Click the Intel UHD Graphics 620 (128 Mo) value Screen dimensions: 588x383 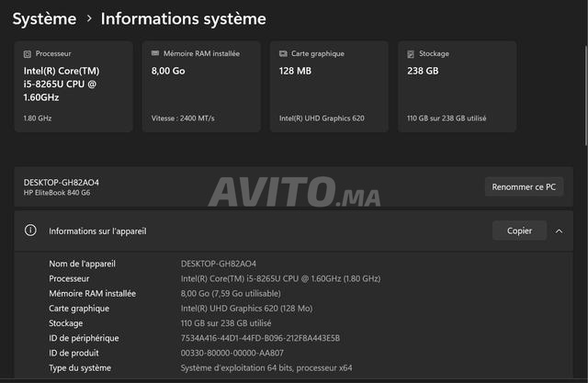pyautogui.click(x=246, y=309)
